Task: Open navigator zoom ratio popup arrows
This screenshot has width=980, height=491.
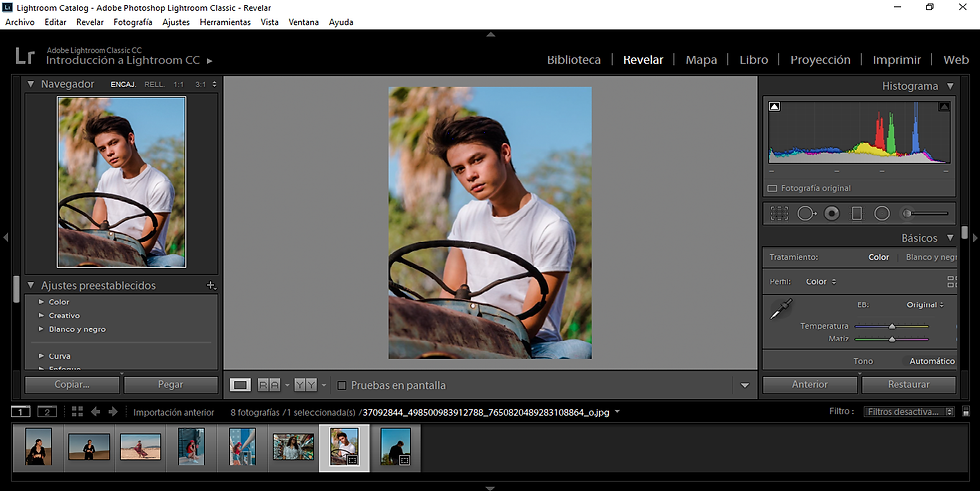Action: point(214,84)
